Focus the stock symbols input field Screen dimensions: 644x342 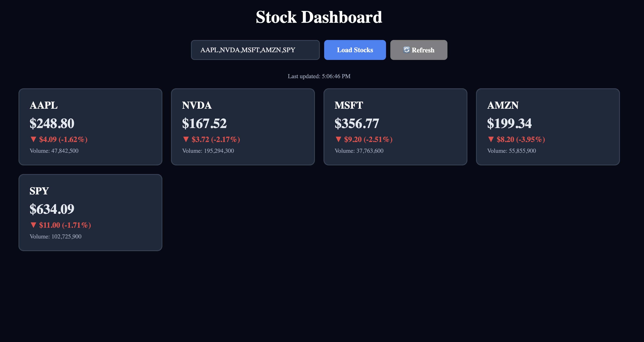click(x=255, y=50)
